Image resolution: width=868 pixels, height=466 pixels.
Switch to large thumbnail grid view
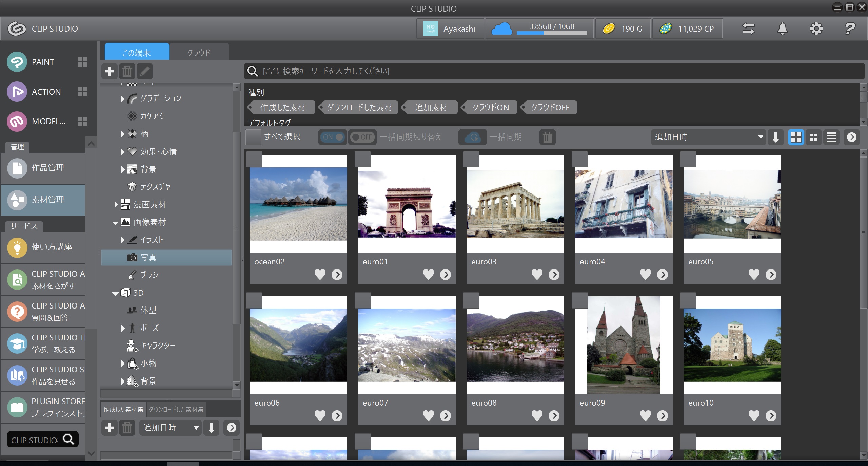tap(796, 137)
